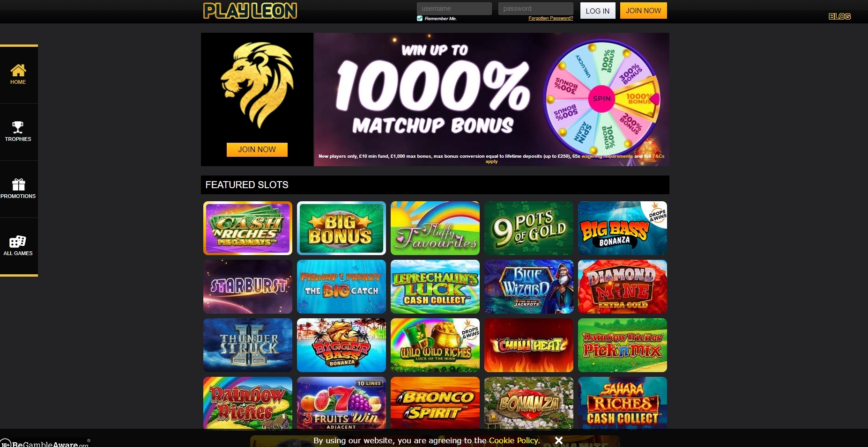The image size is (868, 447).
Task: Select the 9 Pots of Gold game
Action: [x=529, y=228]
